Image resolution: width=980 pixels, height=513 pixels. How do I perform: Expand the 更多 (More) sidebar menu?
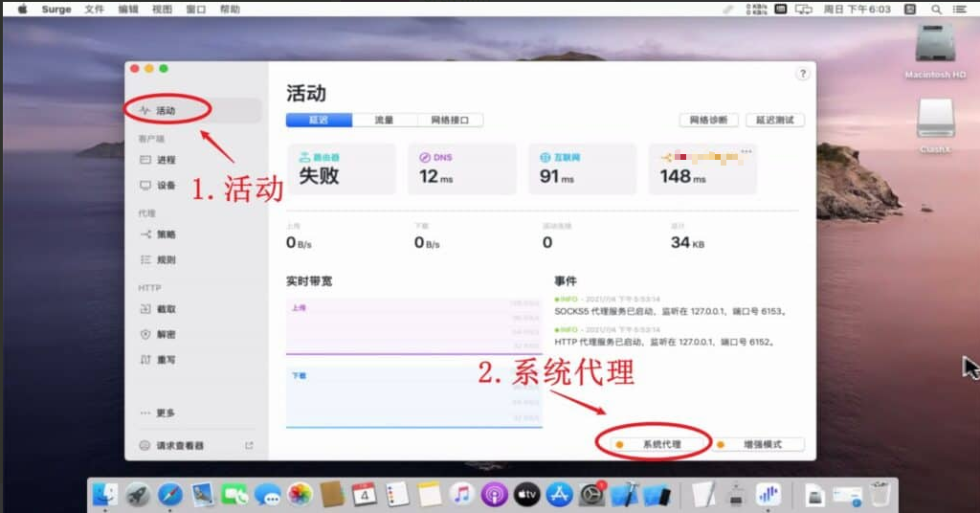coord(165,413)
